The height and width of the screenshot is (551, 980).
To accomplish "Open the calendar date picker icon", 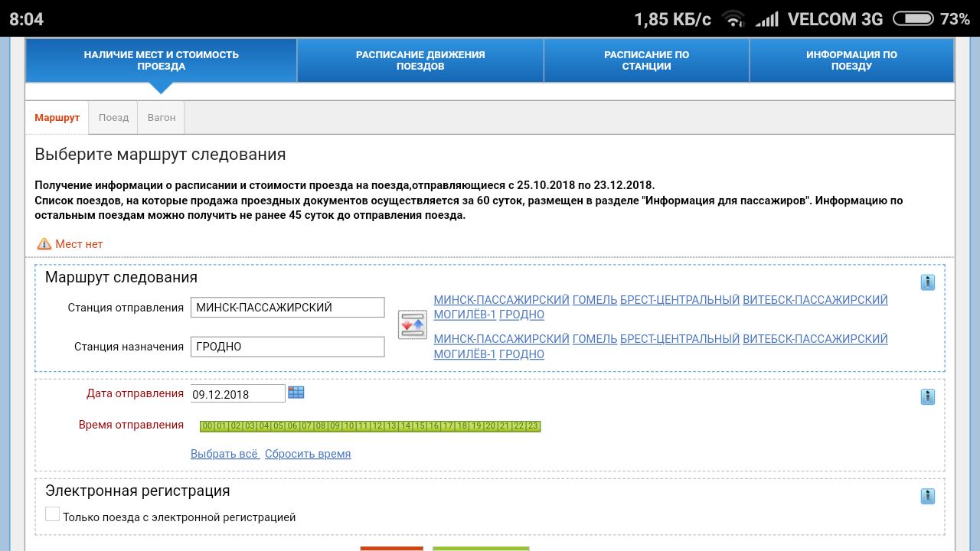I will point(296,393).
